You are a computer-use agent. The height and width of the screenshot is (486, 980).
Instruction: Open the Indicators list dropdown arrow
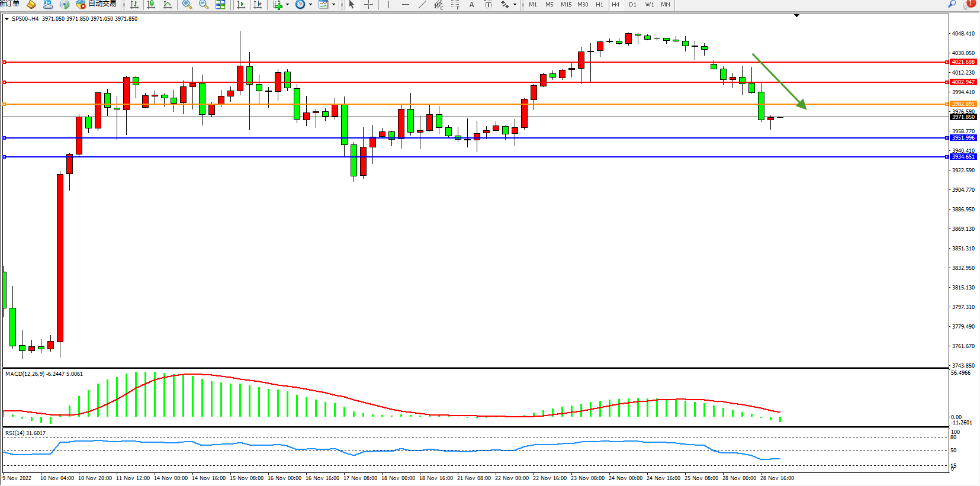point(288,5)
